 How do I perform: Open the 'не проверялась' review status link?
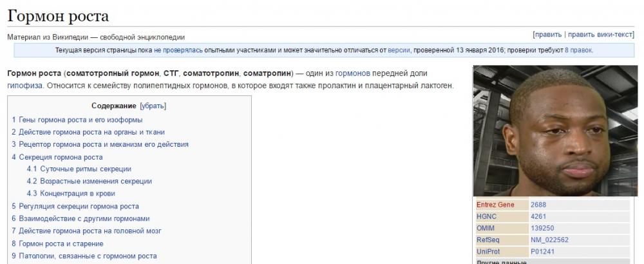pyautogui.click(x=178, y=50)
